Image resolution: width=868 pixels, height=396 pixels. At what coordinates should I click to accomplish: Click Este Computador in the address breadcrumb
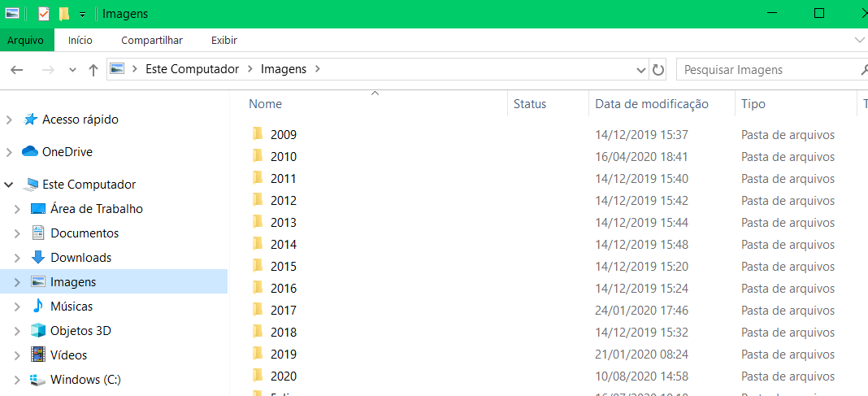tap(192, 69)
